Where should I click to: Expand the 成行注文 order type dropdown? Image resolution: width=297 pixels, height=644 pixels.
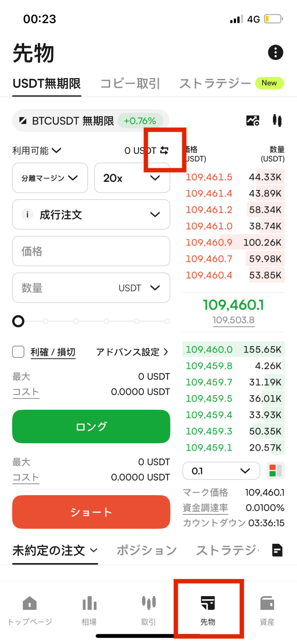point(91,215)
